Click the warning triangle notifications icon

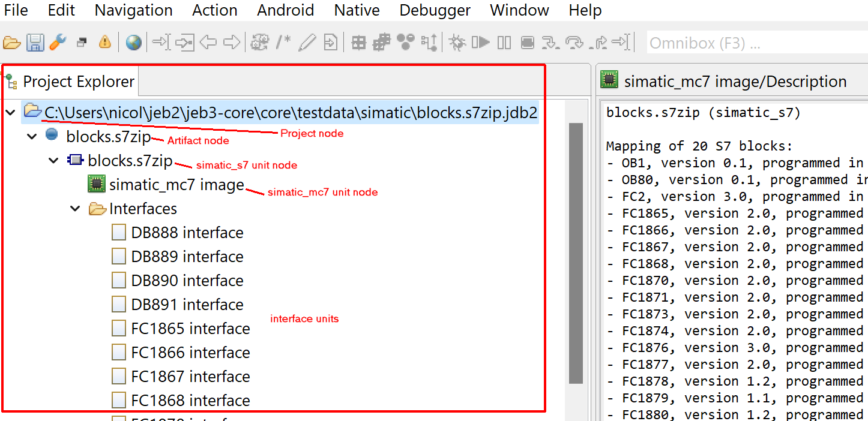click(x=105, y=42)
